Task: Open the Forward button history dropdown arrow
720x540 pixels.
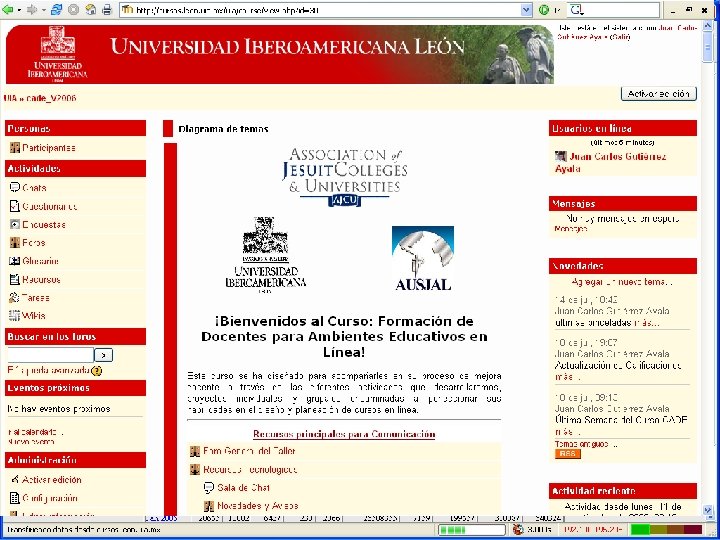Action: click(43, 10)
